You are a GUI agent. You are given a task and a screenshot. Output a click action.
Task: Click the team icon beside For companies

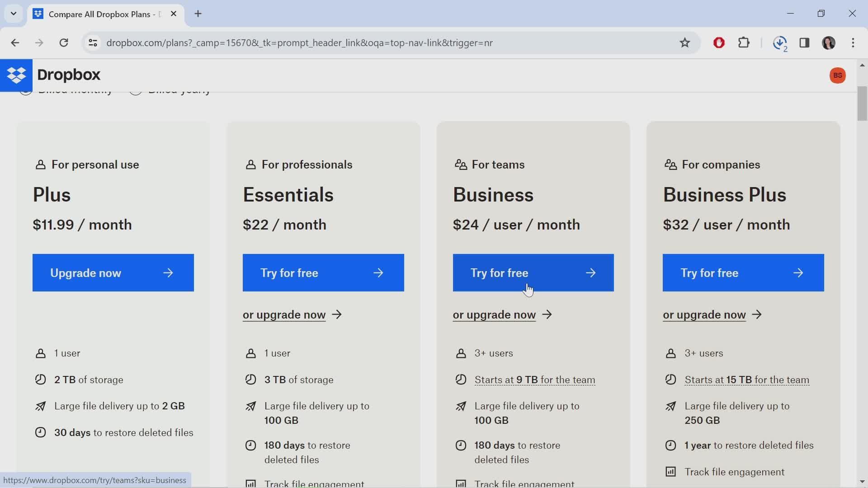coord(670,165)
